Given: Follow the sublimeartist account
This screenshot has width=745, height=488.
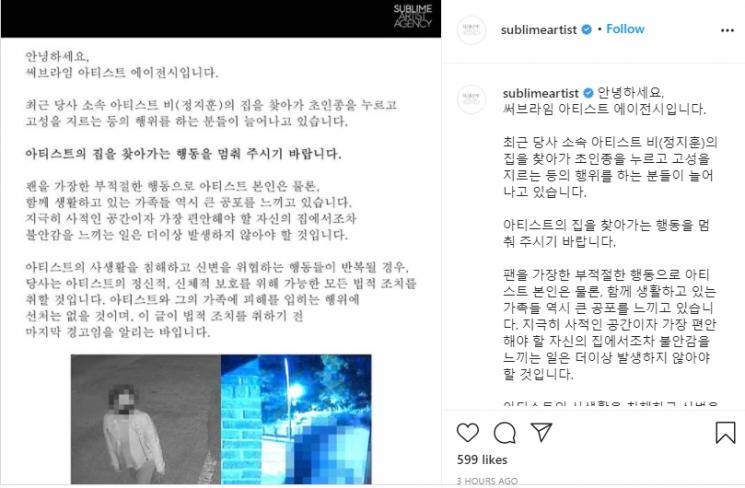Looking at the screenshot, I should point(625,29).
